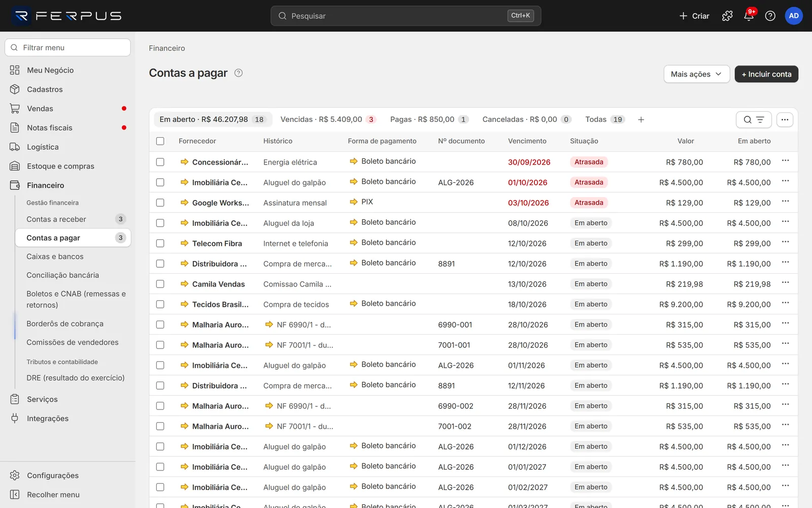The height and width of the screenshot is (508, 812).
Task: Check the Google Workspace row checkbox
Action: [x=160, y=203]
